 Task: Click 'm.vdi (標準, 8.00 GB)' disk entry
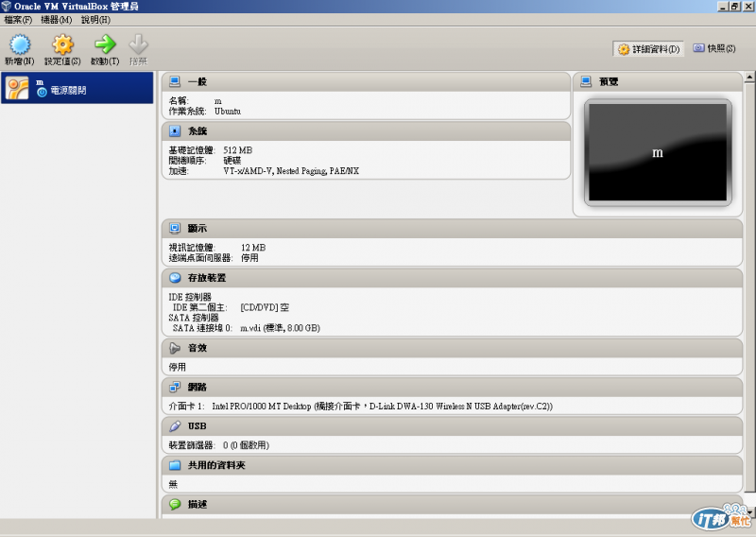point(280,328)
